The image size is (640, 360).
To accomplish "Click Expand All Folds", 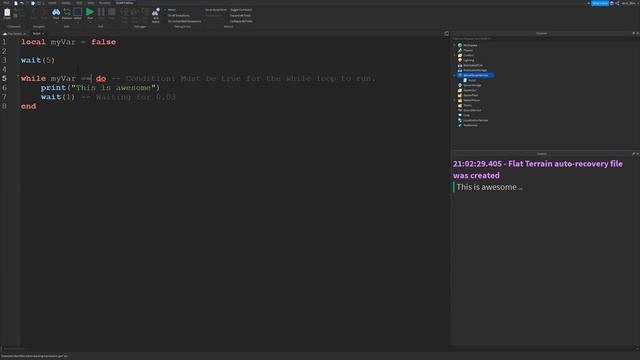I will coord(240,16).
